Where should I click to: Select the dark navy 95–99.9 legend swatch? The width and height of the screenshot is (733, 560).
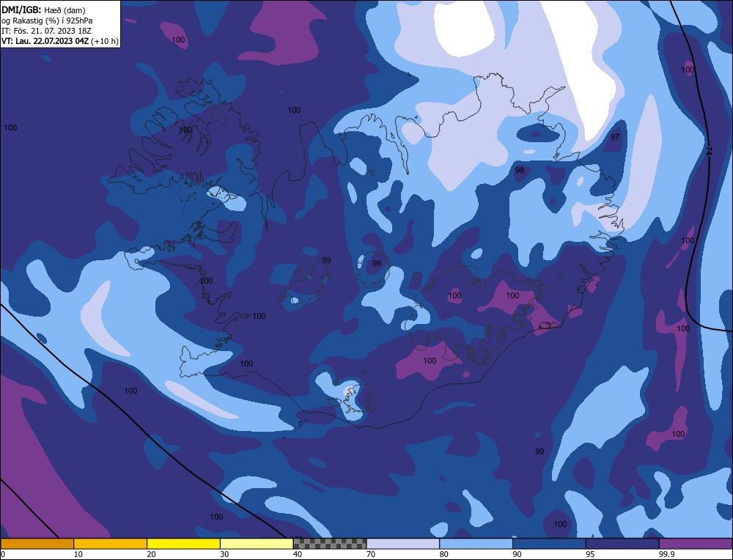[x=622, y=544]
